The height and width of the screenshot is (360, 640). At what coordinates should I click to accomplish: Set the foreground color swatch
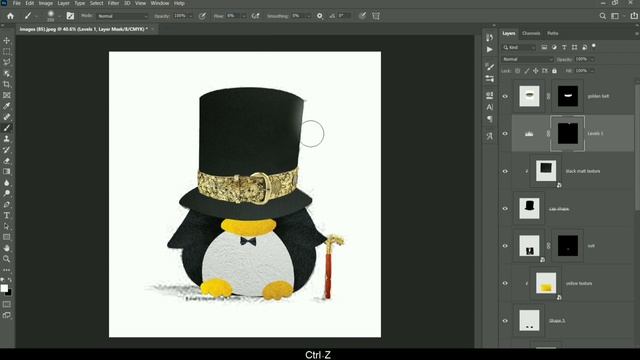pyautogui.click(x=4, y=288)
